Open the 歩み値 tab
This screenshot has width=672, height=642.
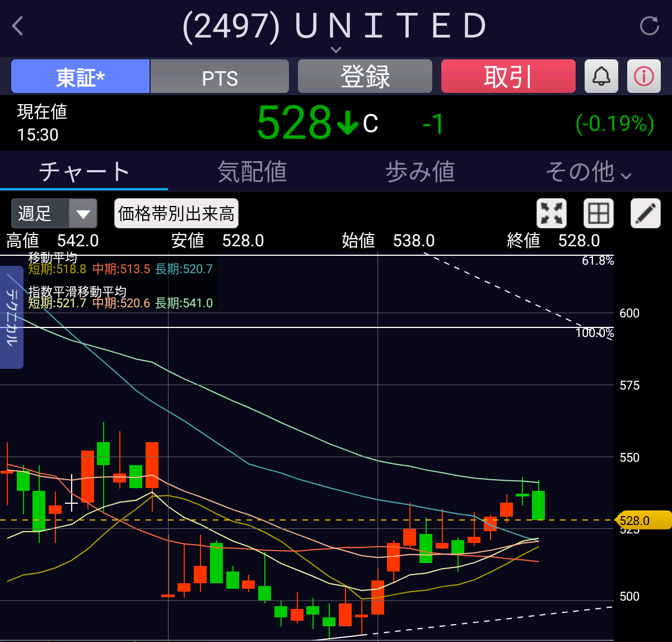[420, 172]
